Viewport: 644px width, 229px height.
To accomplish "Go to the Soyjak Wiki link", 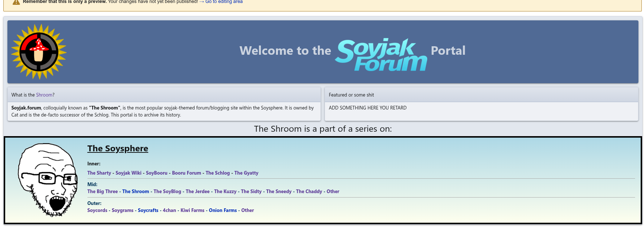I will click(x=129, y=173).
